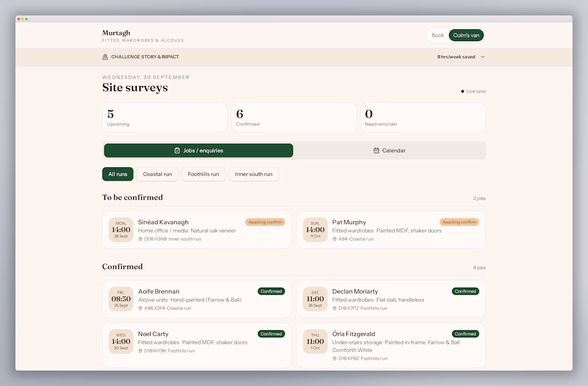Image resolution: width=588 pixels, height=386 pixels.
Task: Expand the Challenge Story & Impact banner
Action: (294, 57)
